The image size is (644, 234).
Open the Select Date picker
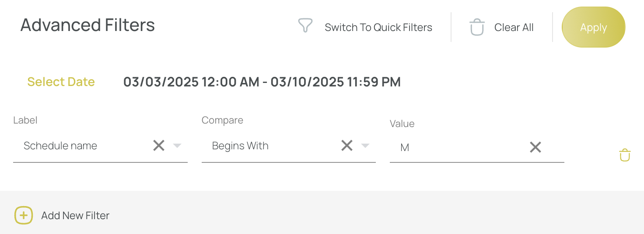pos(61,82)
